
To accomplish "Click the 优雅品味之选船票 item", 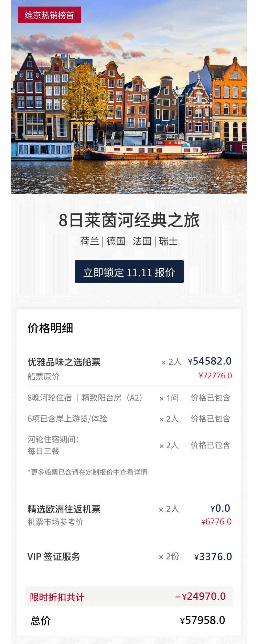I will click(x=64, y=362).
